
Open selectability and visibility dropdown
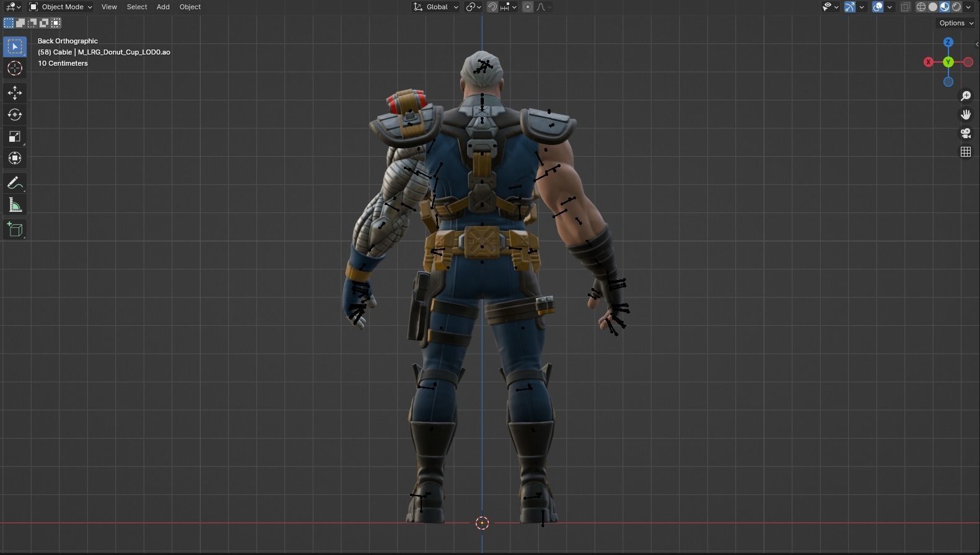click(x=830, y=7)
